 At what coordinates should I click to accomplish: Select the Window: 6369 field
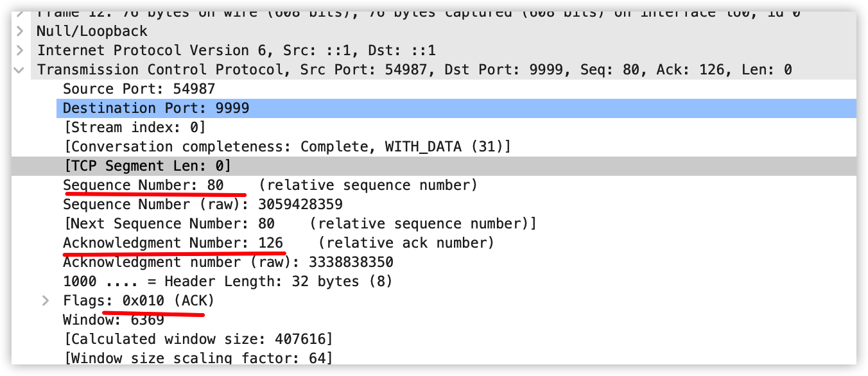tap(114, 320)
